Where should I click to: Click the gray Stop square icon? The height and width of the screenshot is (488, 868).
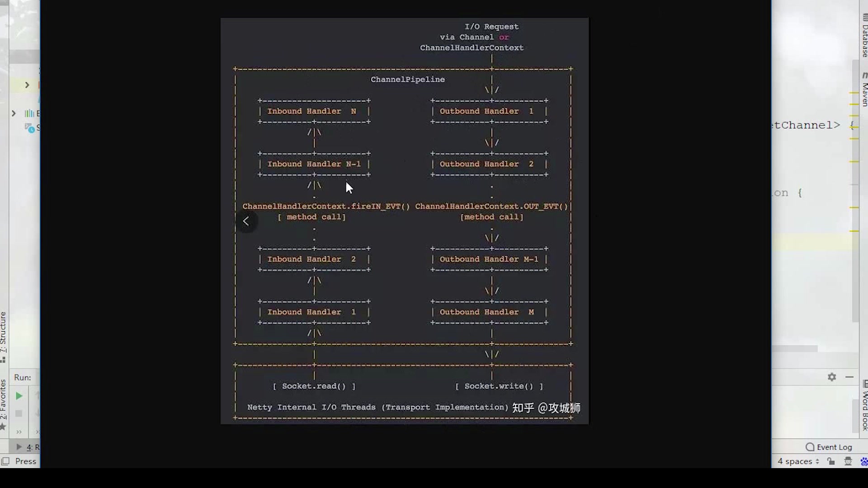[19, 413]
